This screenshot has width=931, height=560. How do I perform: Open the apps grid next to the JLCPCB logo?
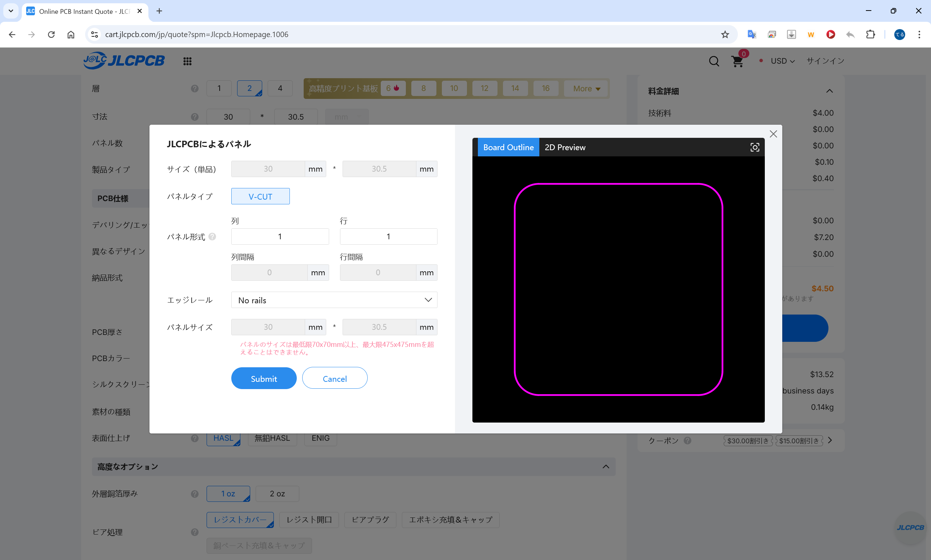[187, 61]
